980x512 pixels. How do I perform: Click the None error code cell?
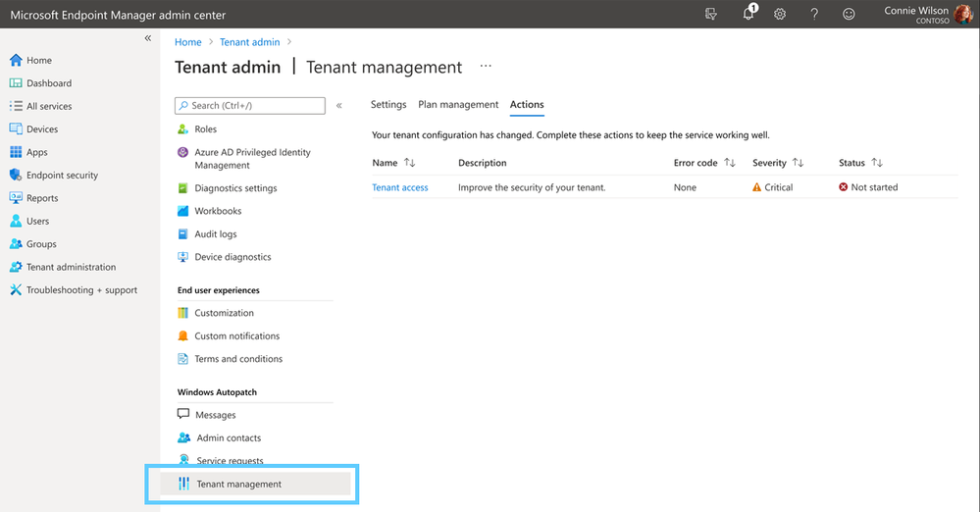685,187
